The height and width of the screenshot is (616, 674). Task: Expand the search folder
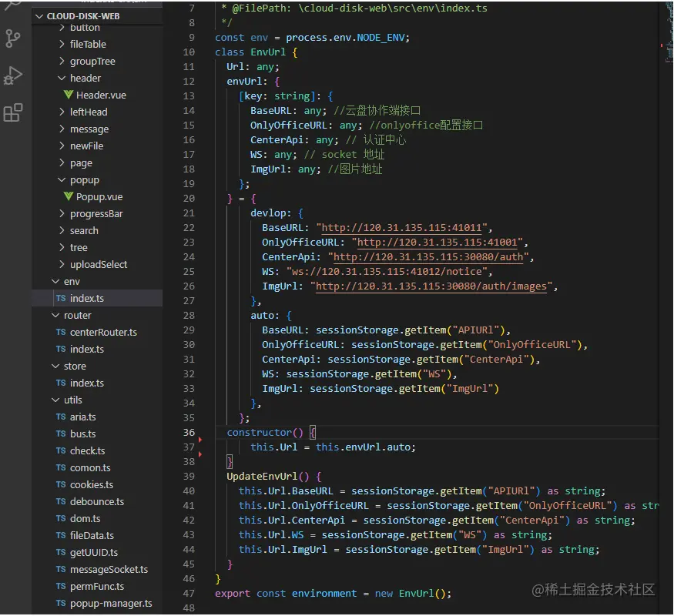(84, 231)
